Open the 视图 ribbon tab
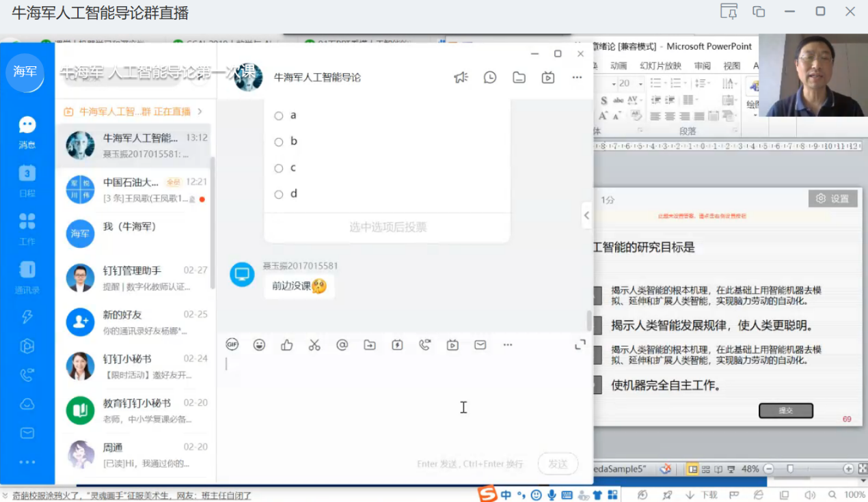The width and height of the screenshot is (868, 502). tap(731, 66)
